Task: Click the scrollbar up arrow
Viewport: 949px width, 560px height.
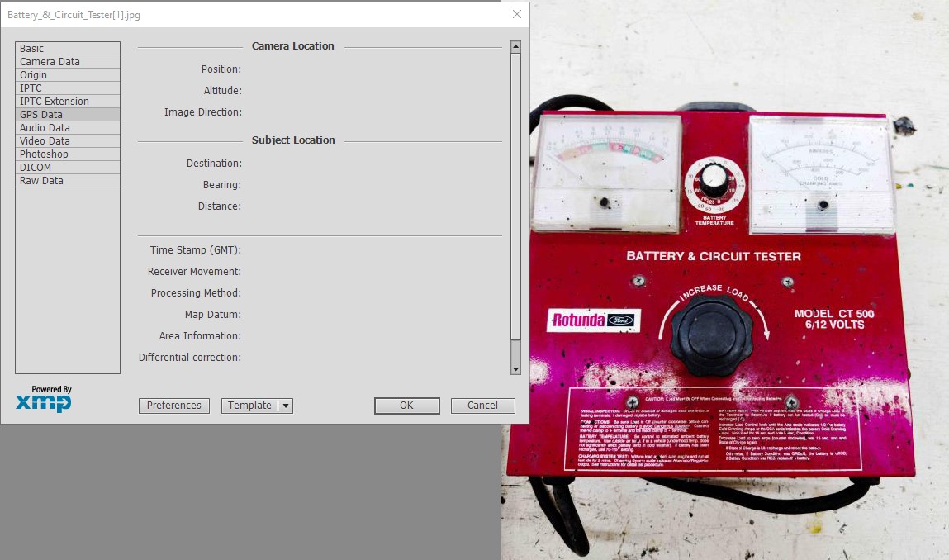Action: (515, 47)
